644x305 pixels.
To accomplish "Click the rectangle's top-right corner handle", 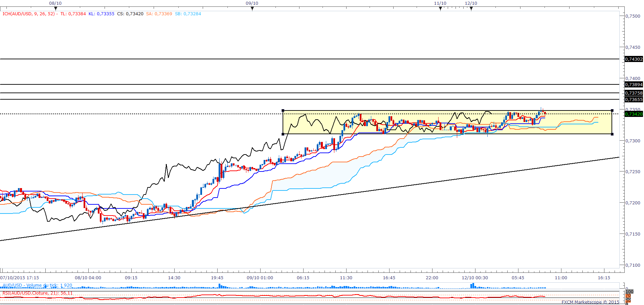I will [612, 110].
